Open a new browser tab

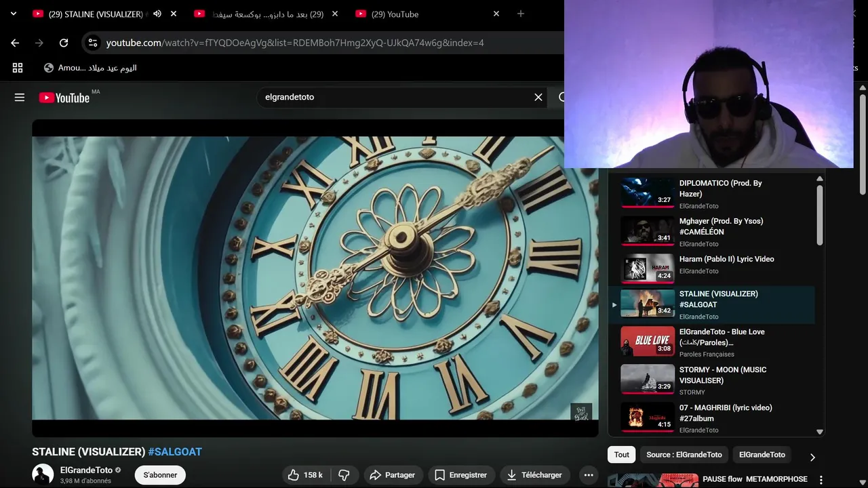pos(521,14)
